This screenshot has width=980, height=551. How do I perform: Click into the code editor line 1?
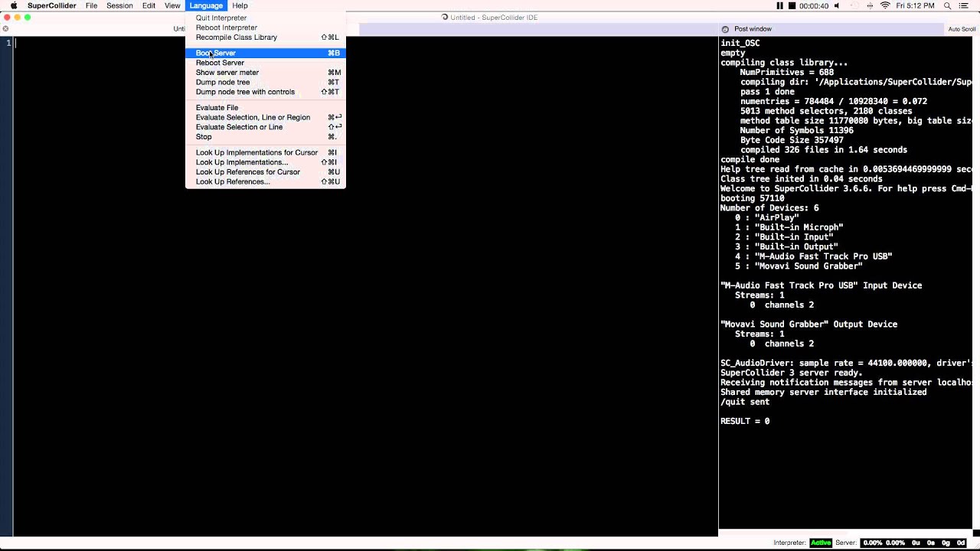click(x=365, y=43)
